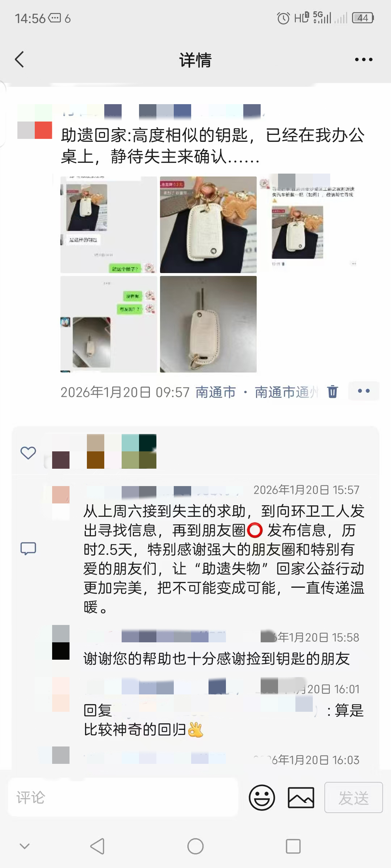Open chat screenshot with green bubbles
The height and width of the screenshot is (868, 391).
[x=109, y=324]
